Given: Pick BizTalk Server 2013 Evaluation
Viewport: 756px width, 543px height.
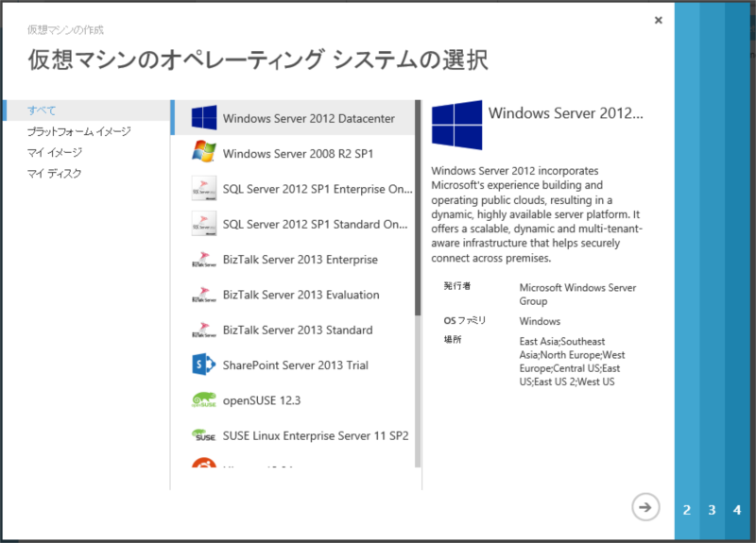Looking at the screenshot, I should coord(294,295).
